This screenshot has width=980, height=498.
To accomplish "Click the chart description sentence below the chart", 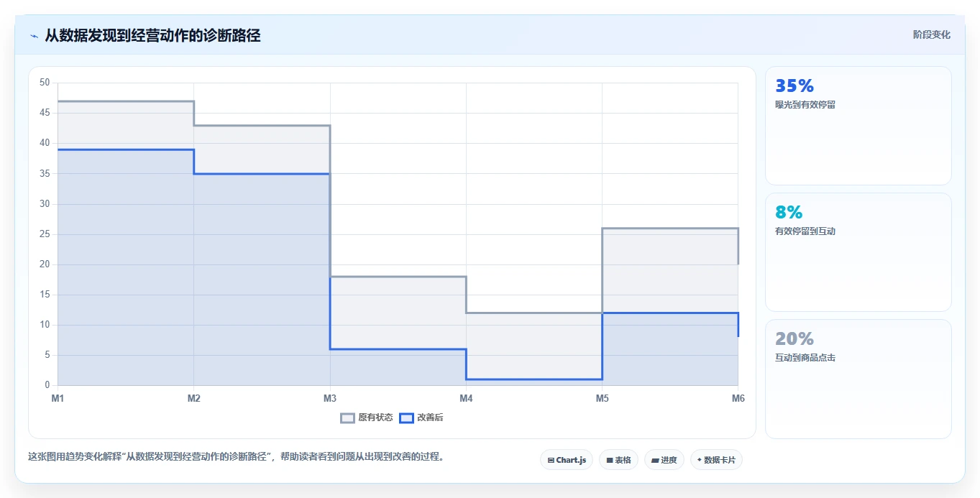I will point(236,456).
